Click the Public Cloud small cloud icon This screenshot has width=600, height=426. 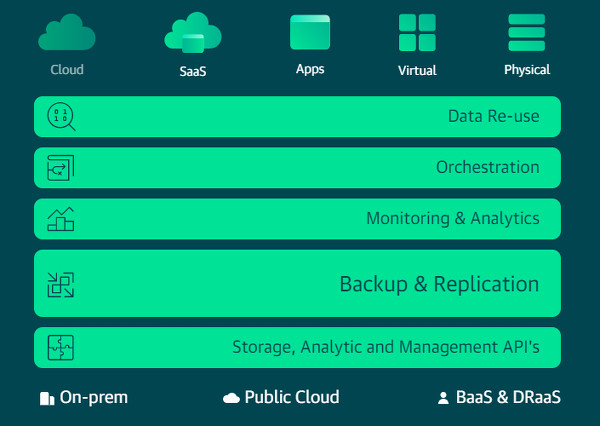231,398
